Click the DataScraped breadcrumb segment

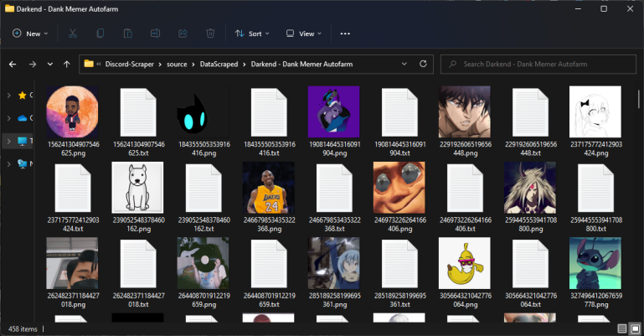coord(219,64)
